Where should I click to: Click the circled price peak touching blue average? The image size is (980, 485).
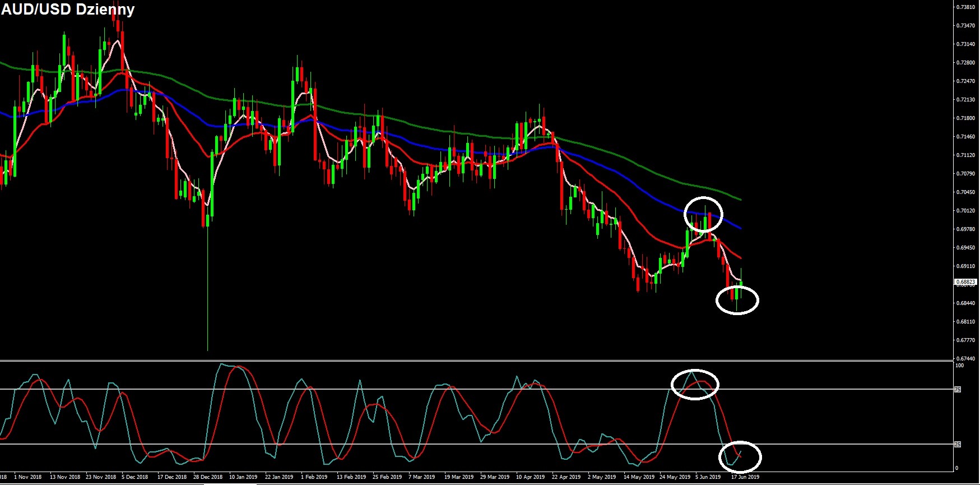pos(704,214)
